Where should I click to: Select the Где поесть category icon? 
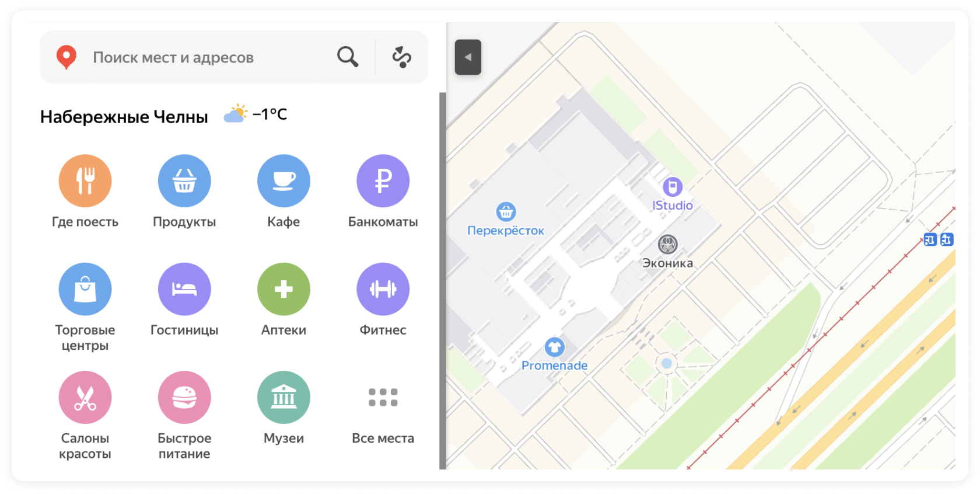click(x=85, y=181)
